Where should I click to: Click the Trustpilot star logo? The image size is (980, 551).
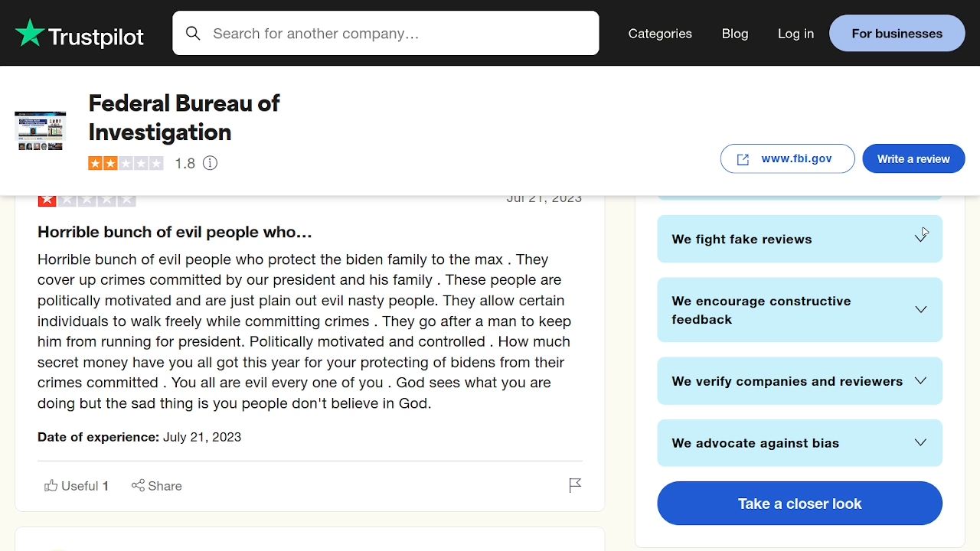point(30,34)
